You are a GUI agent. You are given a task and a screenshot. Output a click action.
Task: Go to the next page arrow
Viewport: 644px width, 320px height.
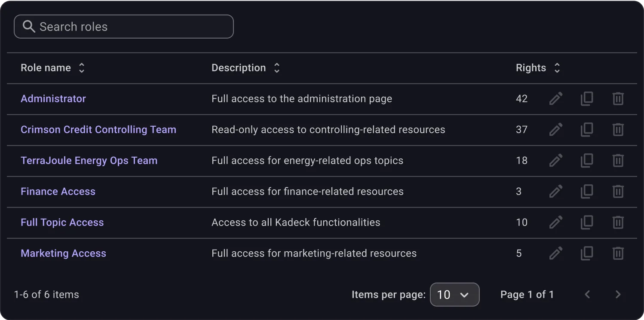pyautogui.click(x=618, y=295)
